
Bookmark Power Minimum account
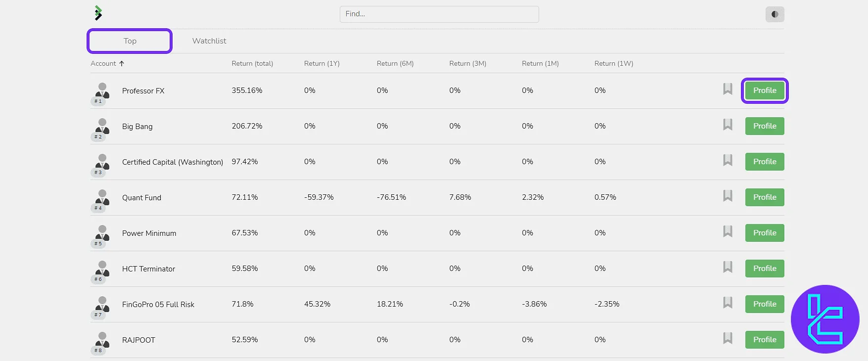click(728, 231)
